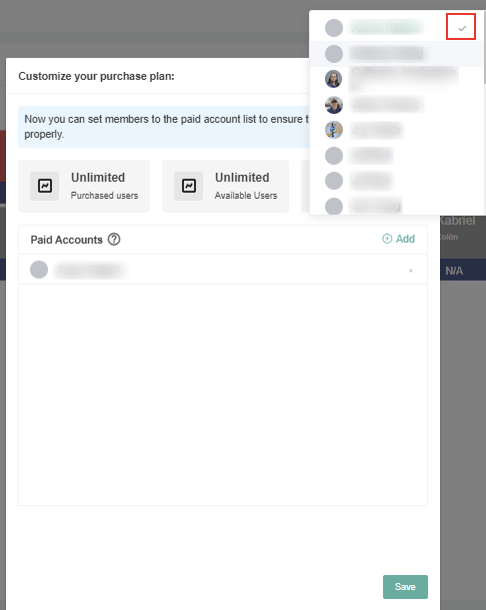
Task: Save the purchase plan changes
Action: coord(405,587)
